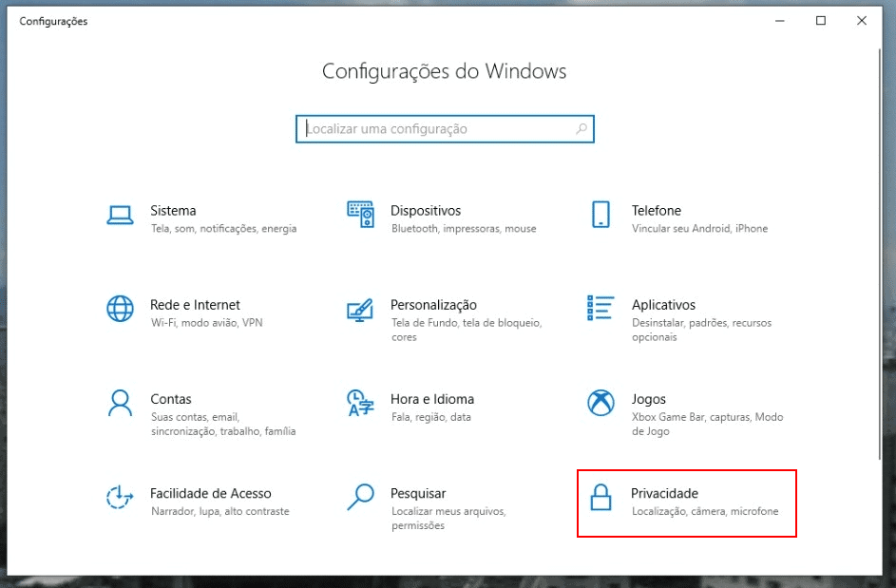Click 'Fala, região, data' text

click(431, 417)
